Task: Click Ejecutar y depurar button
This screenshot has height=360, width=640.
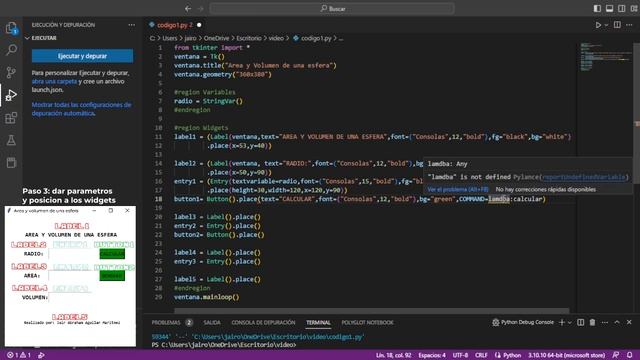Action: tap(82, 56)
